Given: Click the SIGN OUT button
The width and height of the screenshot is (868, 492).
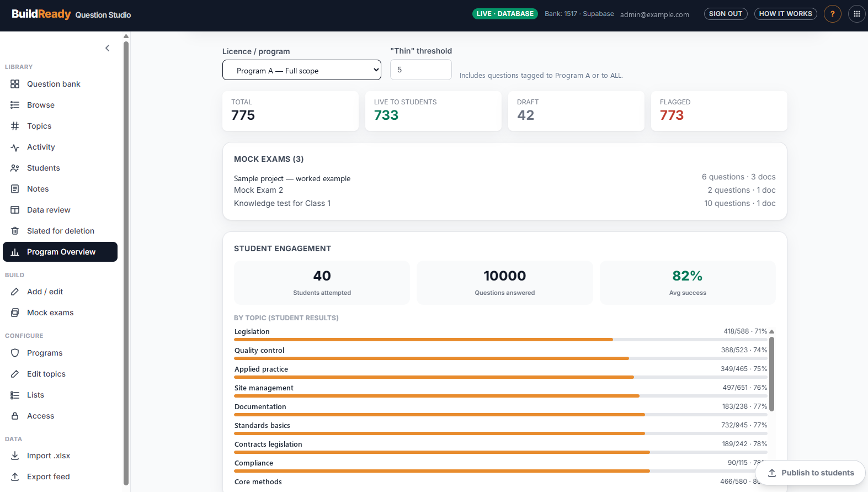Looking at the screenshot, I should pos(726,14).
